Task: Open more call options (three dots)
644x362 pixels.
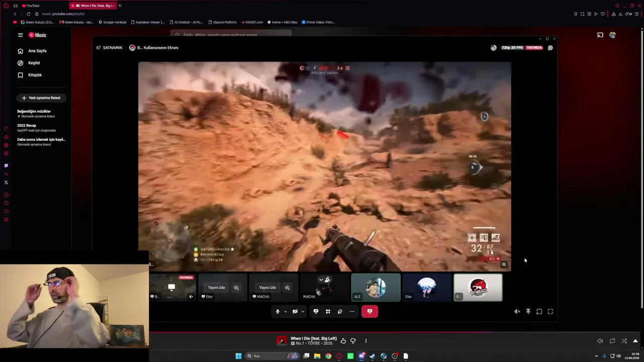Action: click(x=352, y=311)
